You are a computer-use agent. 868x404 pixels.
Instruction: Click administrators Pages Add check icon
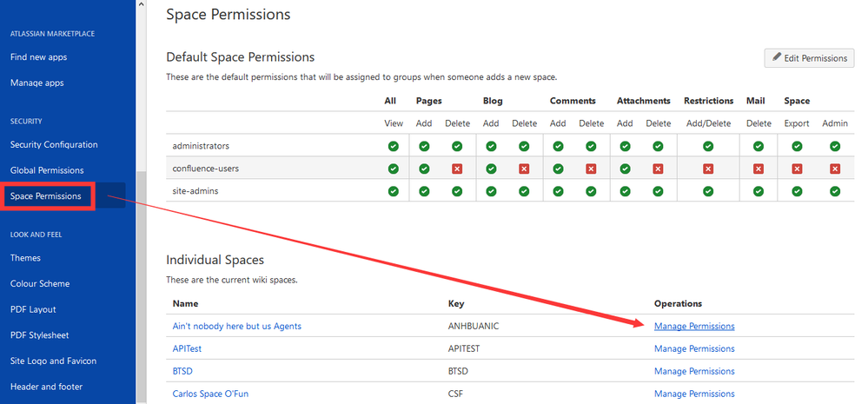(x=424, y=146)
